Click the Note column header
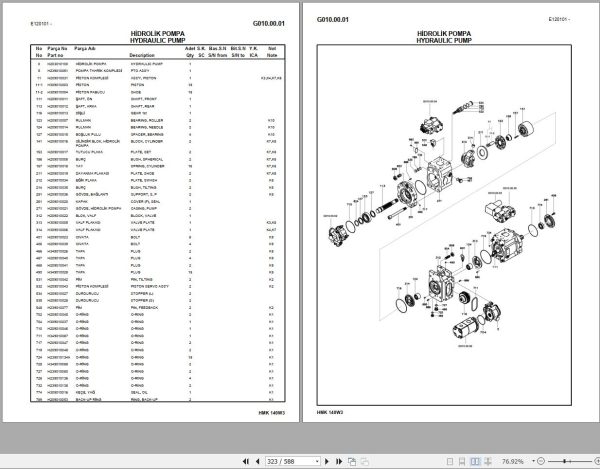The height and width of the screenshot is (469, 600). coord(272,55)
